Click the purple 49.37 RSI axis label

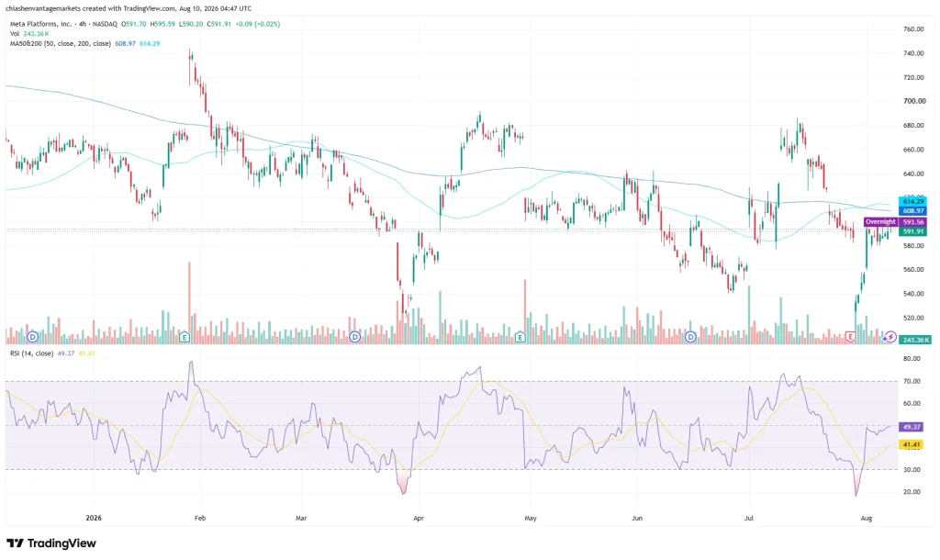point(912,427)
